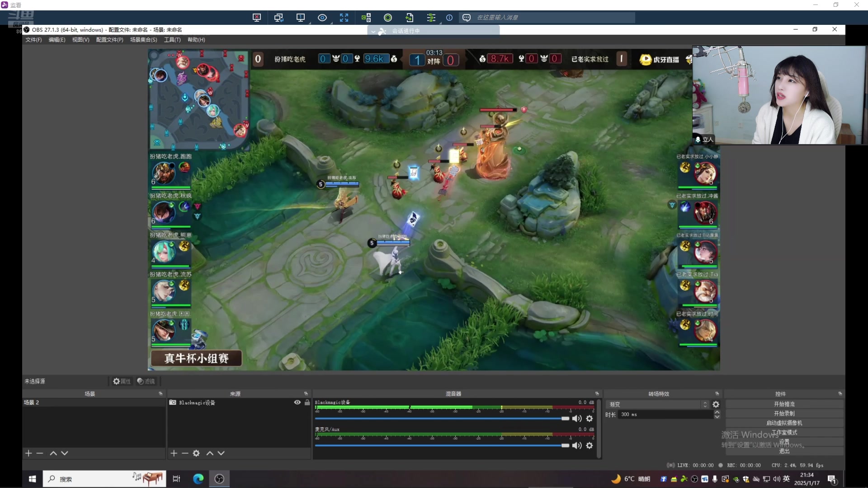Click the disconnect session icon in remote toolbar
The width and height of the screenshot is (868, 488).
click(257, 18)
